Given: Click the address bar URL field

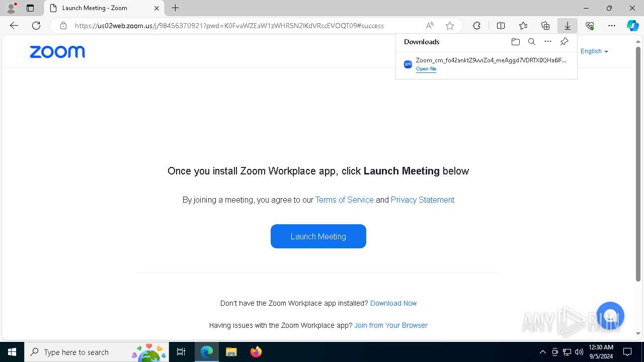Looking at the screenshot, I should click(x=229, y=26).
